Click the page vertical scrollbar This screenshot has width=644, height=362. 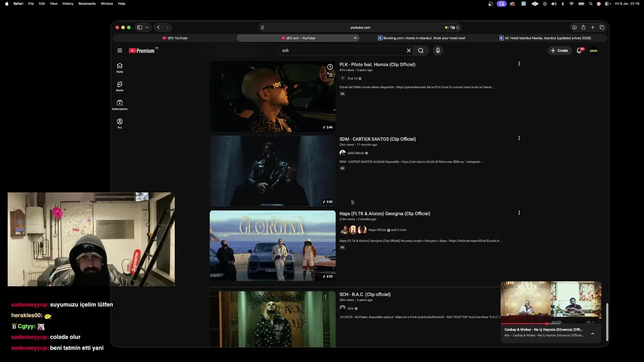point(607,322)
